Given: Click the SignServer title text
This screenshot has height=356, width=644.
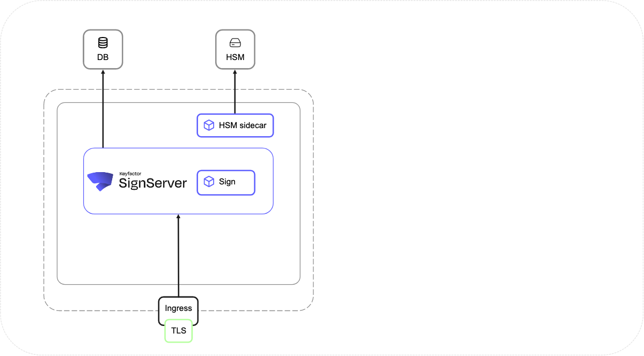Looking at the screenshot, I should click(153, 183).
